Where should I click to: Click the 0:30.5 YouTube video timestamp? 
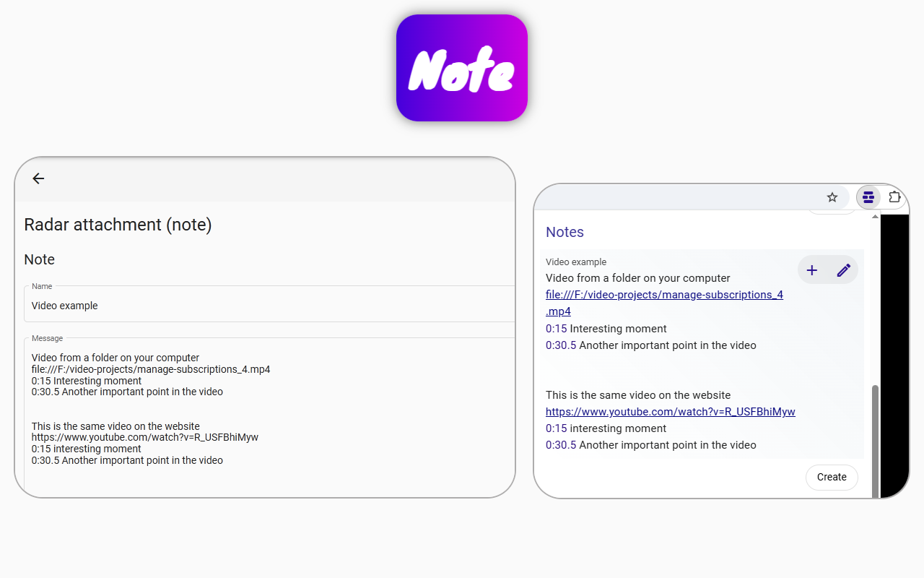coord(561,445)
